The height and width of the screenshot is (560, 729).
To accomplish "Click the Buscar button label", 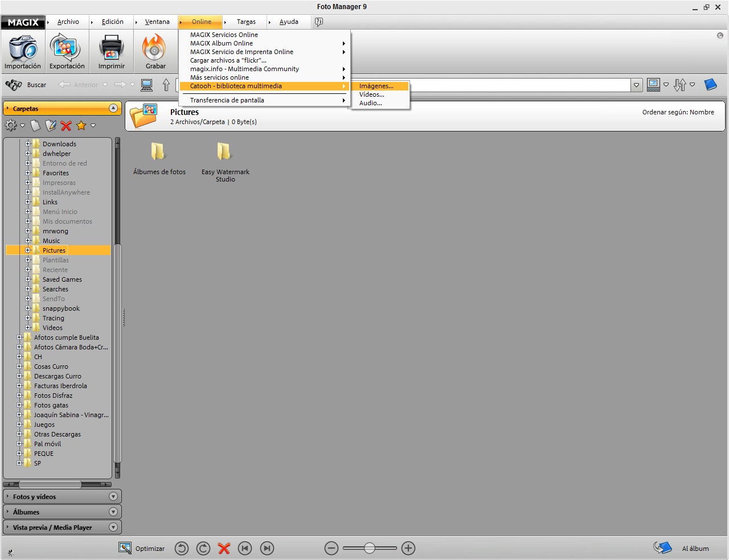I will click(x=36, y=85).
